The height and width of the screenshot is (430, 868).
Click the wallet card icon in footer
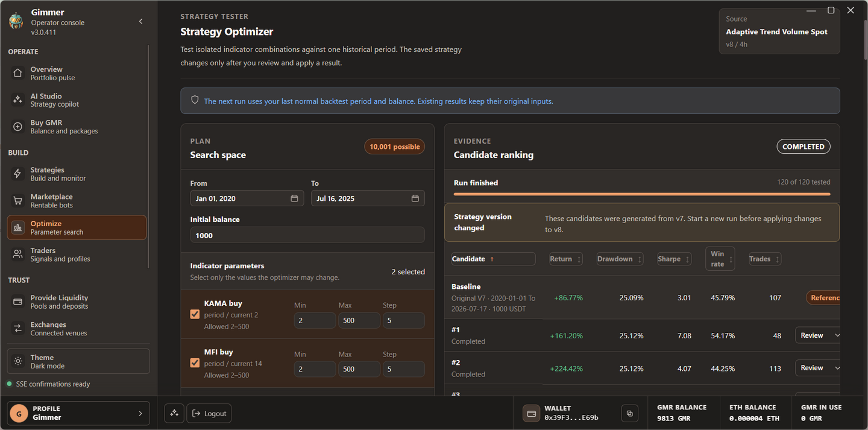click(532, 413)
